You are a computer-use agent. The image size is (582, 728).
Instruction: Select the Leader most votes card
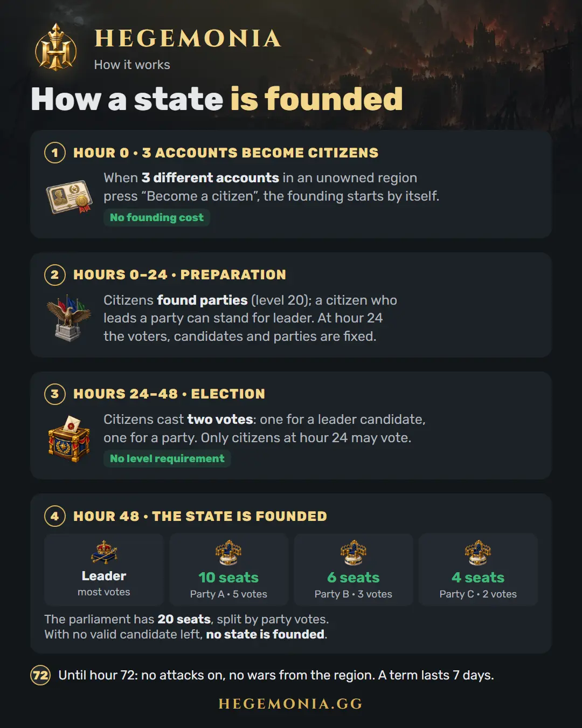click(x=104, y=570)
